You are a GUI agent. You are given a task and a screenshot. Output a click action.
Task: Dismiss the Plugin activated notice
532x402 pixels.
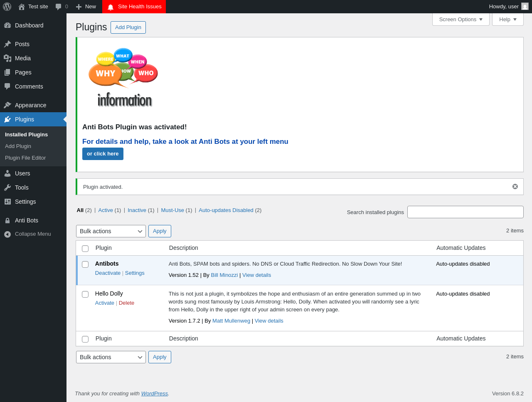(x=515, y=187)
